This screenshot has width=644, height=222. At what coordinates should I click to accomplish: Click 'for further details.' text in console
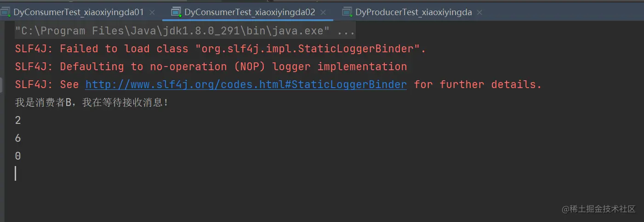[478, 84]
